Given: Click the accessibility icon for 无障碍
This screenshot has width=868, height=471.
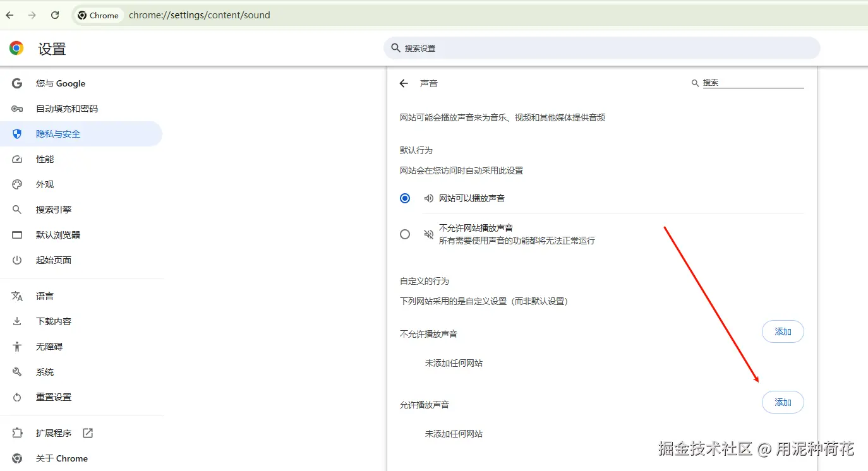Looking at the screenshot, I should (17, 347).
